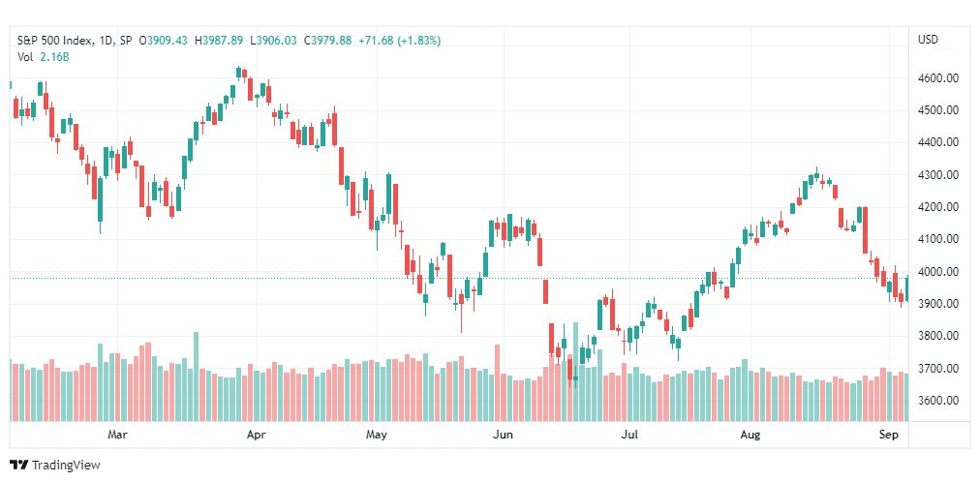Click the closing value C3979.88

pyautogui.click(x=327, y=41)
